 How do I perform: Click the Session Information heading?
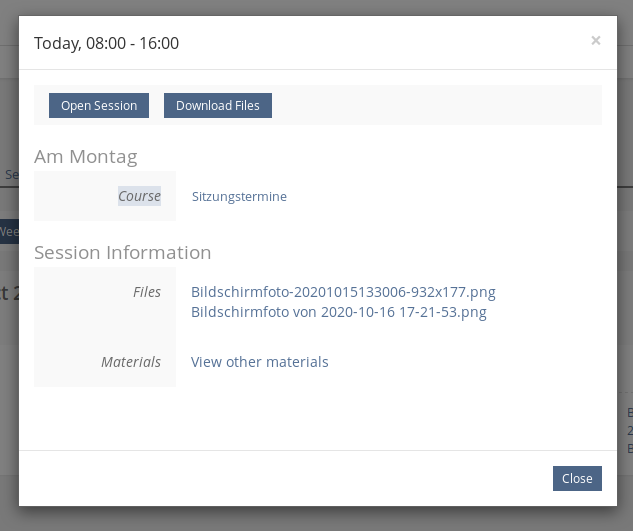[x=122, y=252]
